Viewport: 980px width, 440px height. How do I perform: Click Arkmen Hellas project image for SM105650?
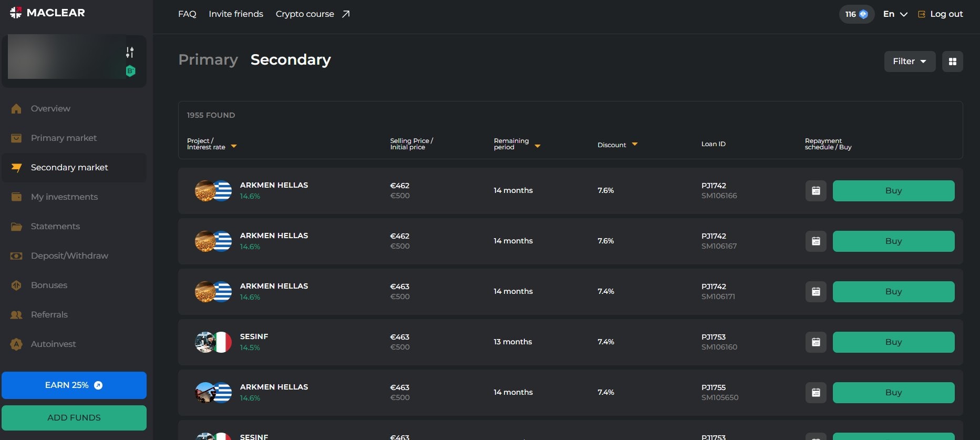(x=204, y=393)
